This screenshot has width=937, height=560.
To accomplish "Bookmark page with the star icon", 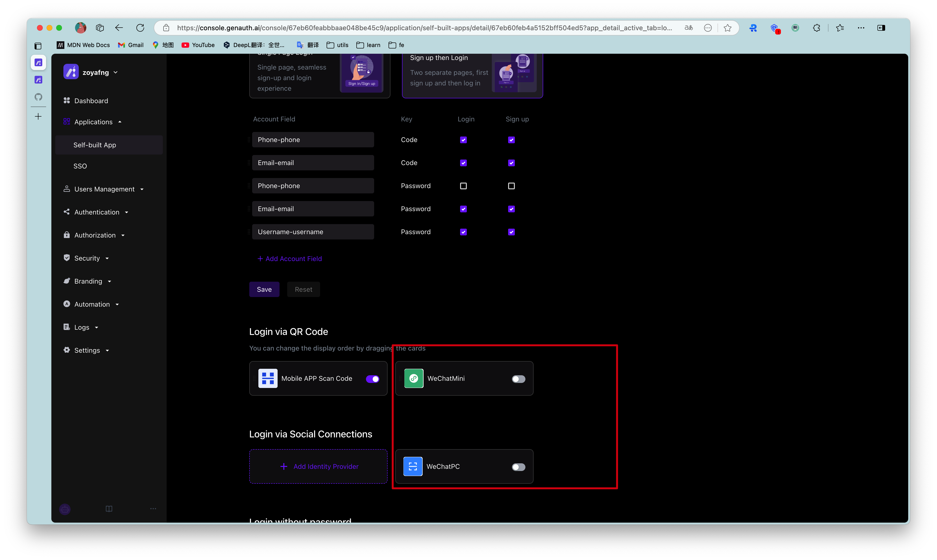I will coord(727,28).
